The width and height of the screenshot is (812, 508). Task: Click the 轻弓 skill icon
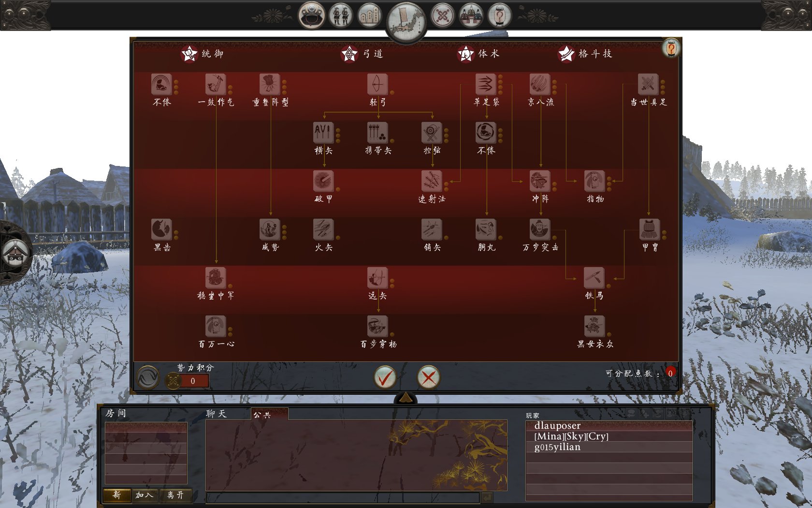pyautogui.click(x=377, y=85)
